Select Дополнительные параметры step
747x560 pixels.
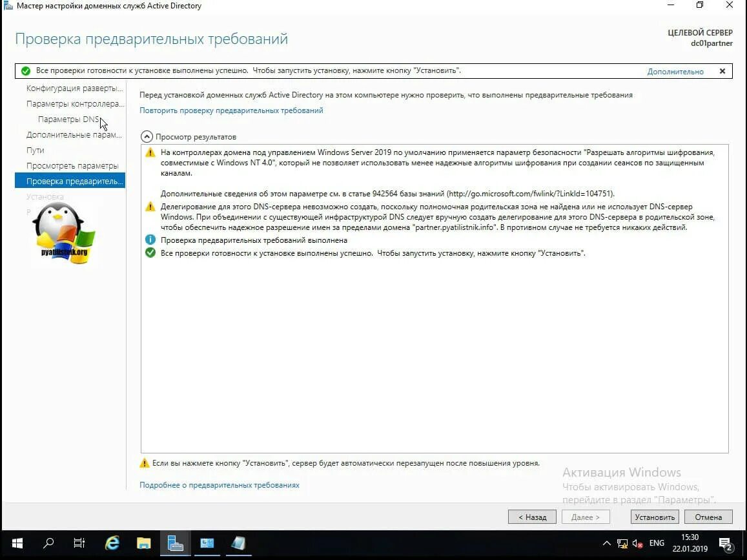click(x=74, y=134)
